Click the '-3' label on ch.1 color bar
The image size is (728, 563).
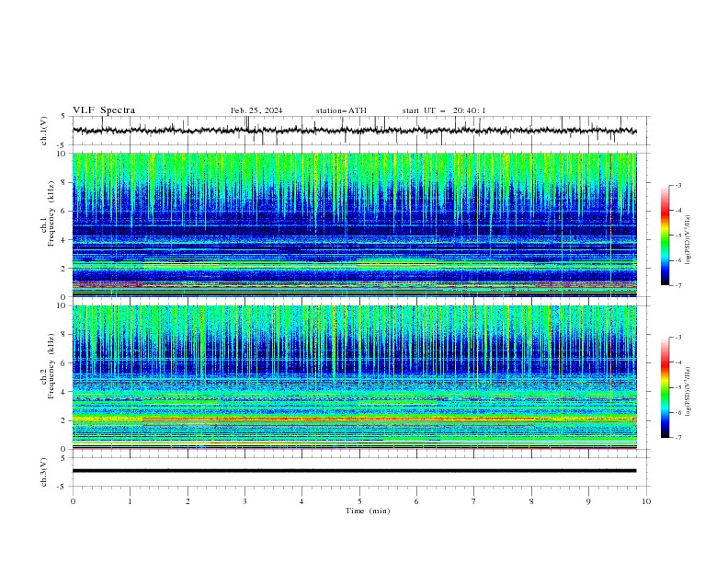click(x=678, y=185)
